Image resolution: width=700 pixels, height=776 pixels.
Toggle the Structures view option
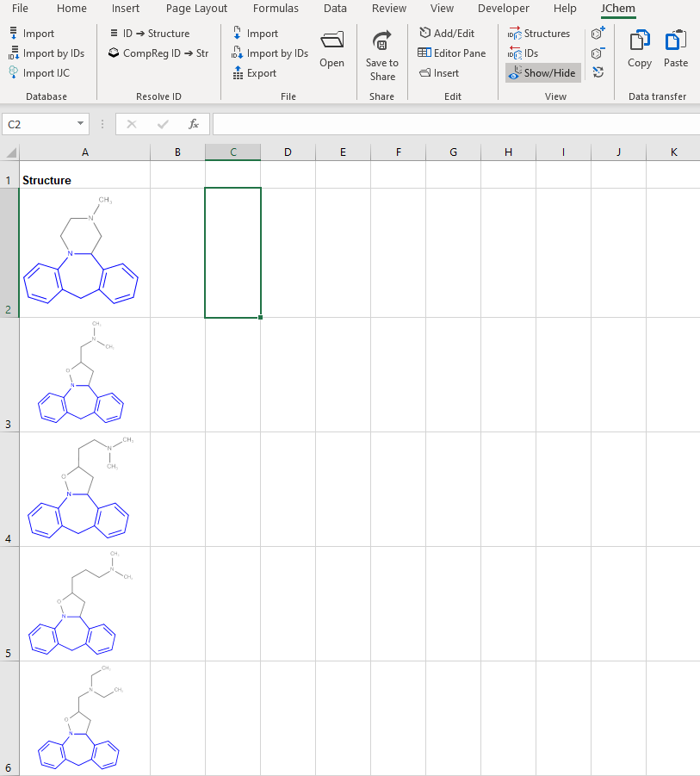541,33
